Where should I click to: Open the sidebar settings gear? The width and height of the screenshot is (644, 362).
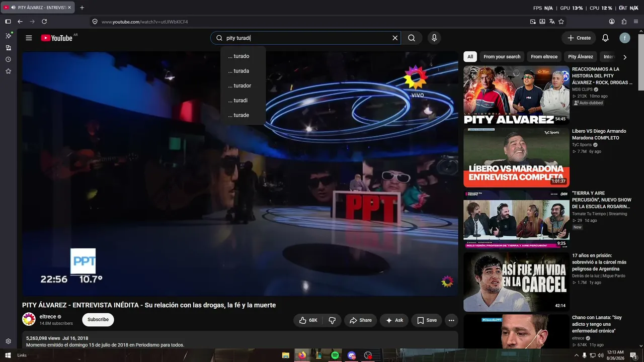(8, 341)
